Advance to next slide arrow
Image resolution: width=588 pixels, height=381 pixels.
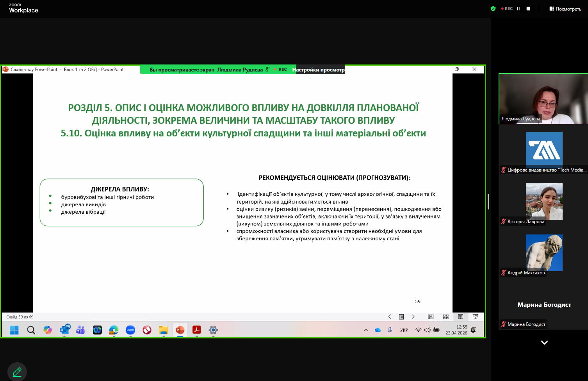coord(413,317)
